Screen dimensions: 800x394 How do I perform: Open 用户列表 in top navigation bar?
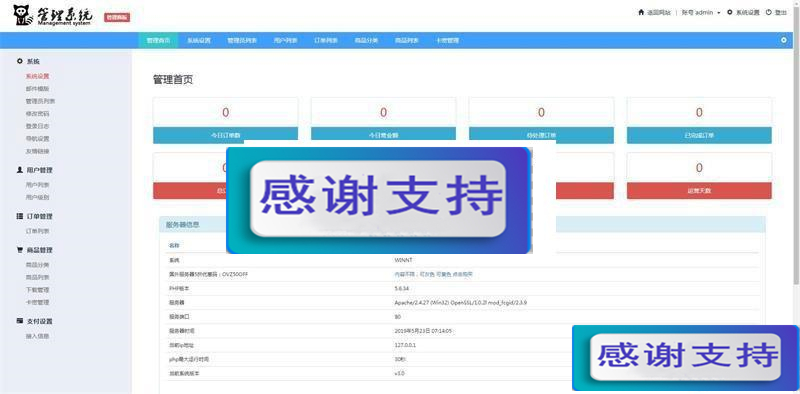point(285,40)
